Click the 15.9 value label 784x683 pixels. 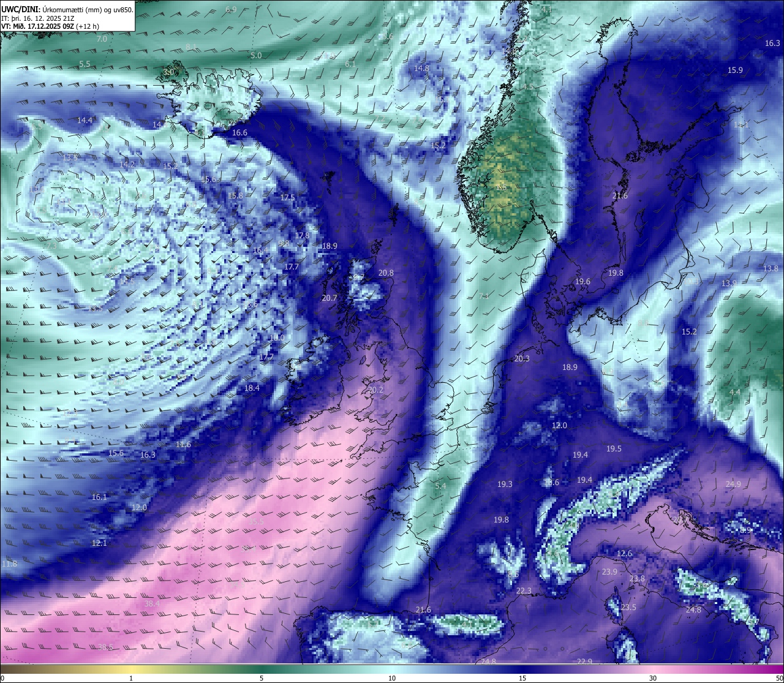tap(735, 70)
